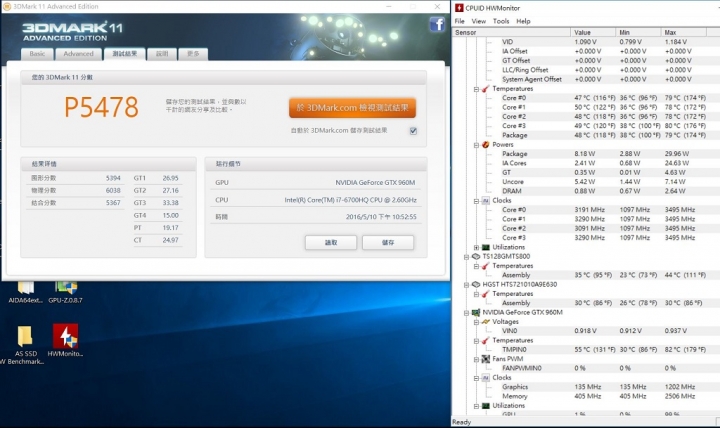This screenshot has height=428, width=720.
Task: Open the File menu in HWMonitor
Action: (x=460, y=21)
